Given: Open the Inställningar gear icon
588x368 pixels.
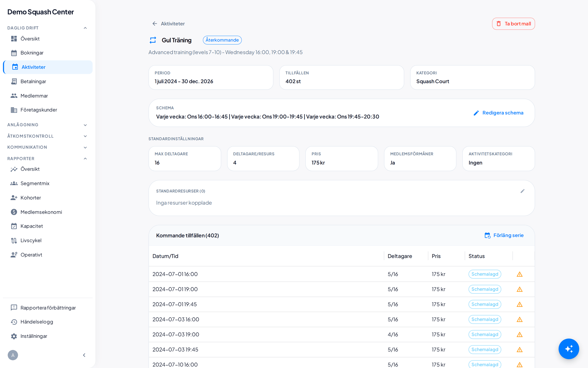Looking at the screenshot, I should 14,336.
